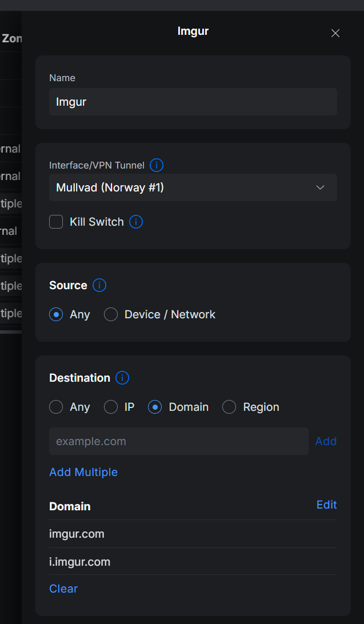Click the Kill Switch info icon
The width and height of the screenshot is (364, 624).
[x=136, y=222]
